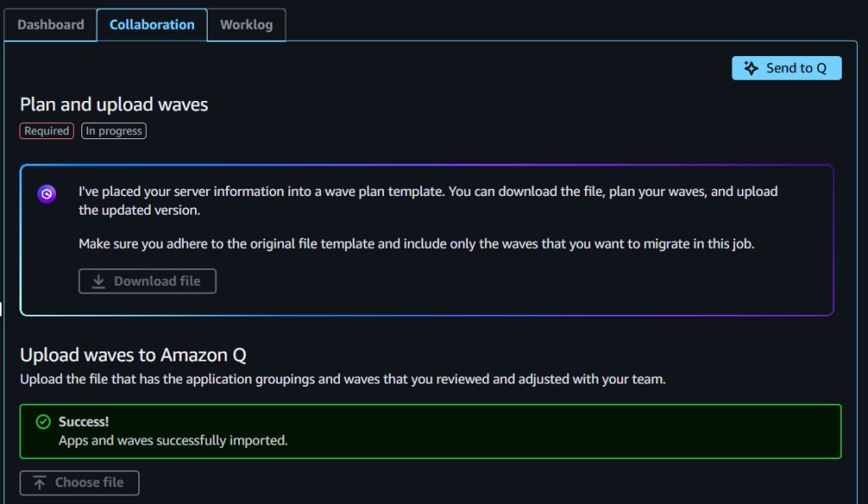Screen dimensions: 868x504
Task: Select the Collaboration tab
Action: [x=152, y=25]
